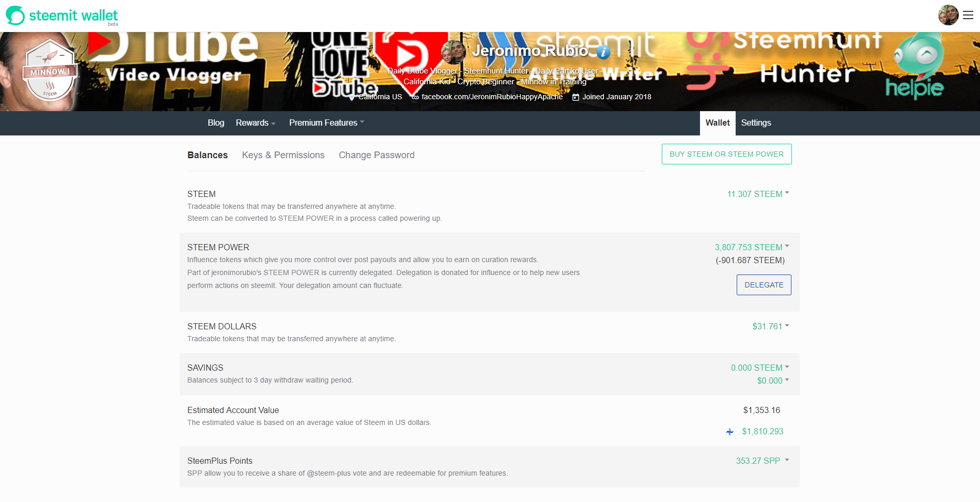This screenshot has width=980, height=502.
Task: Open the 3,807.753 STEEM power dropdown
Action: (752, 248)
